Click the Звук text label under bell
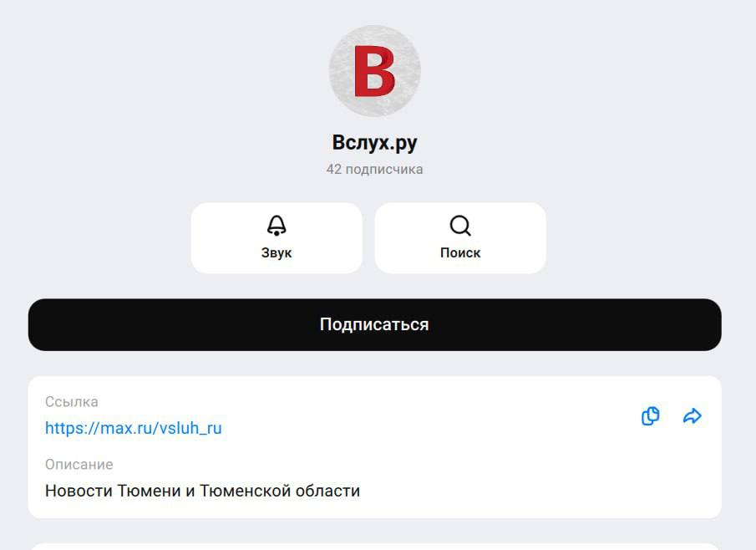The width and height of the screenshot is (756, 550). click(x=277, y=252)
